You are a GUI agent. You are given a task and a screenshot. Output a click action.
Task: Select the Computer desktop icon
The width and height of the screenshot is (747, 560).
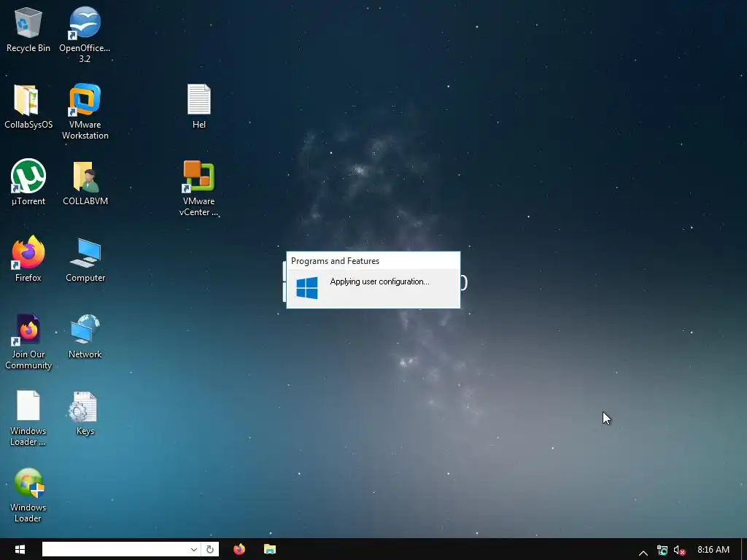[85, 260]
